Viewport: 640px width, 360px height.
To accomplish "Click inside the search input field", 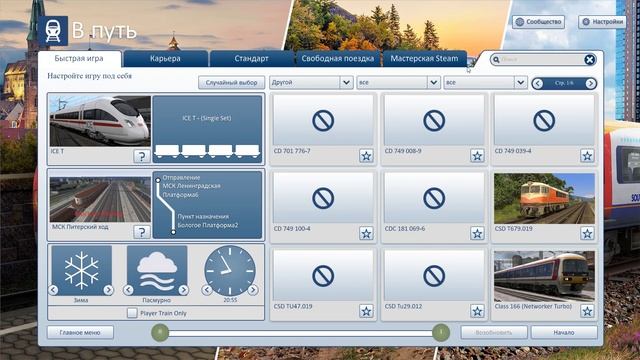I will [542, 60].
